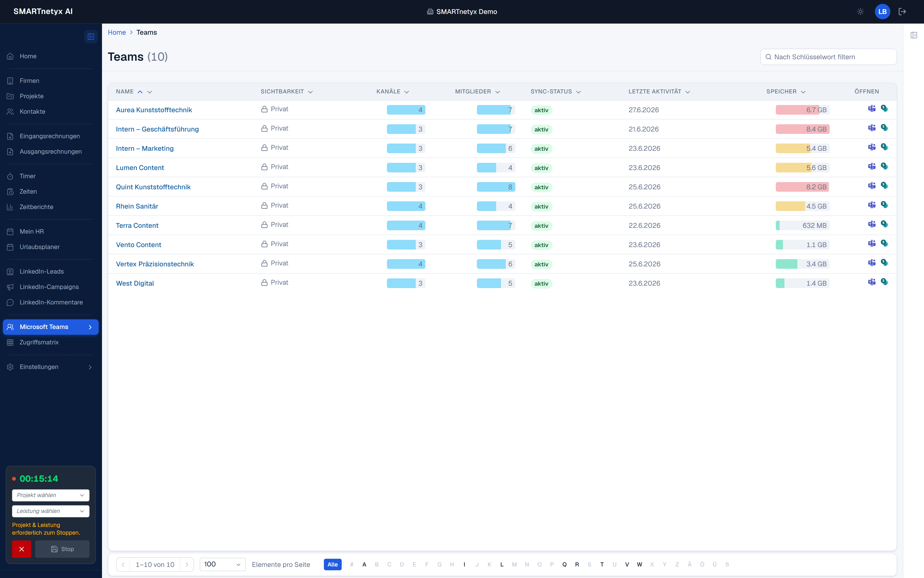Open Terra Content SharePoint icon

click(884, 224)
